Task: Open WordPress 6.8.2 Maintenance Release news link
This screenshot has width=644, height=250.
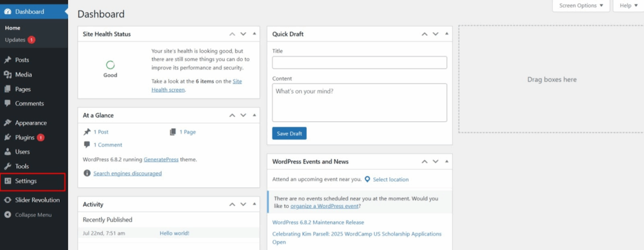Action: point(318,222)
